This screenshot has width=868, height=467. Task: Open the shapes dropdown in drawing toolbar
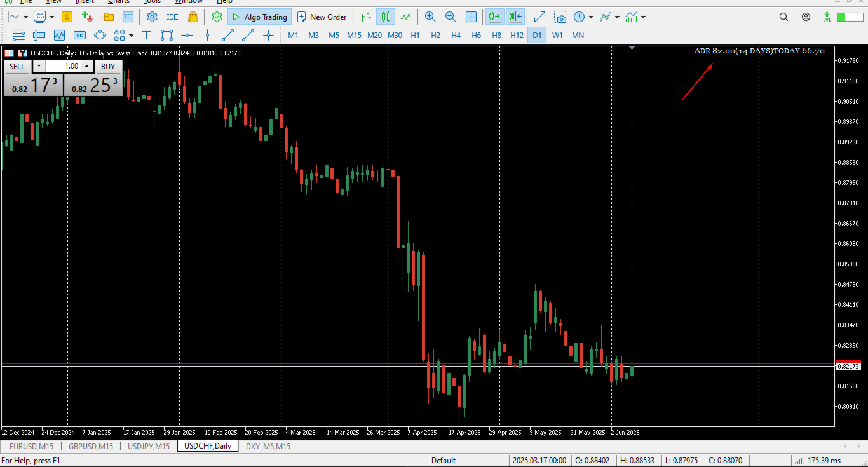(x=131, y=36)
